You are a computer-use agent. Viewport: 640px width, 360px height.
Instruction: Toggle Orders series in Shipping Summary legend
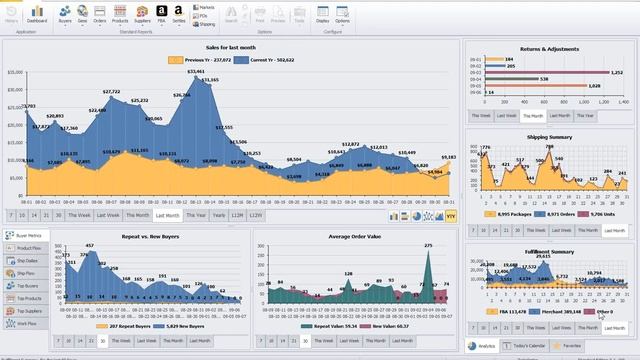click(555, 214)
